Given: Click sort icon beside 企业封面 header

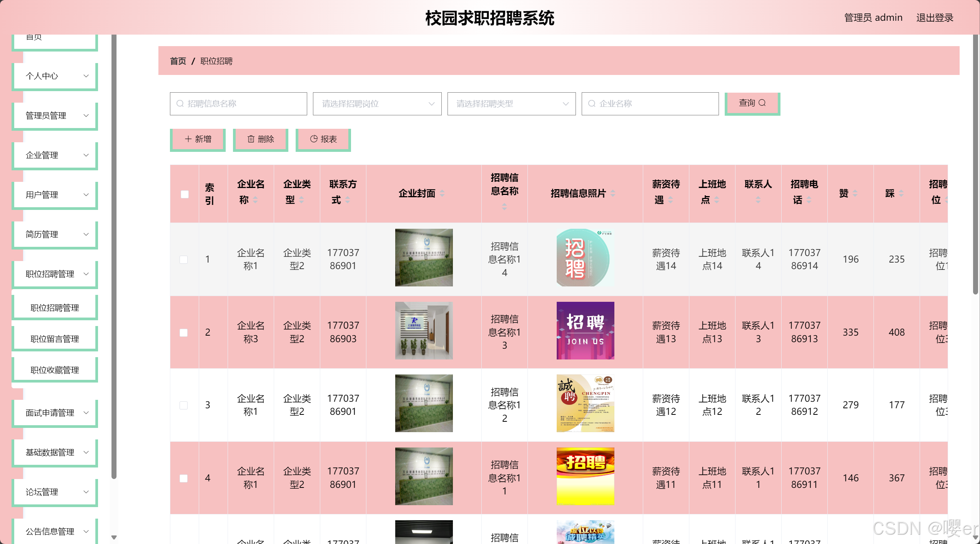Looking at the screenshot, I should pos(442,193).
